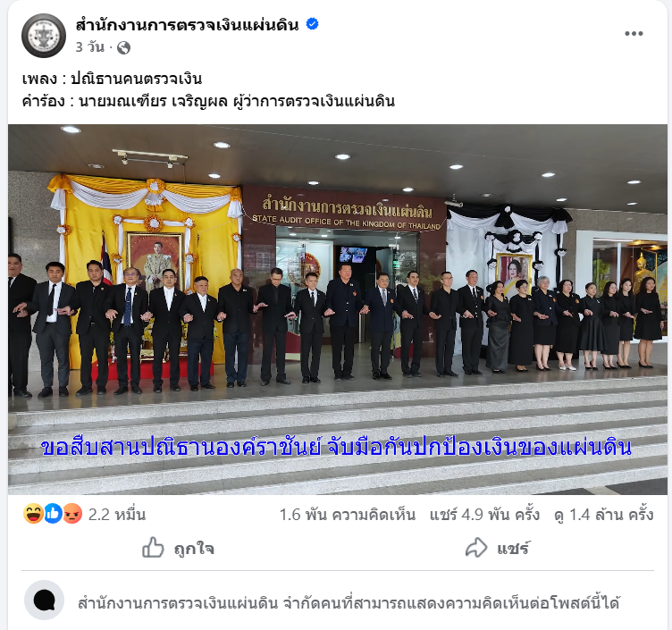The width and height of the screenshot is (672, 630).
Task: Click the comment restriction notice text
Action: (349, 603)
